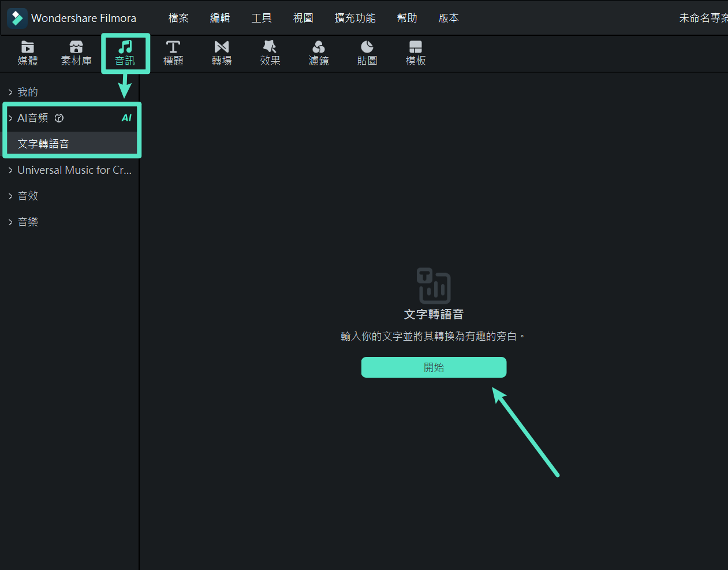The height and width of the screenshot is (570, 728).
Task: Click the Wondershare Filmora logo icon
Action: (17, 18)
